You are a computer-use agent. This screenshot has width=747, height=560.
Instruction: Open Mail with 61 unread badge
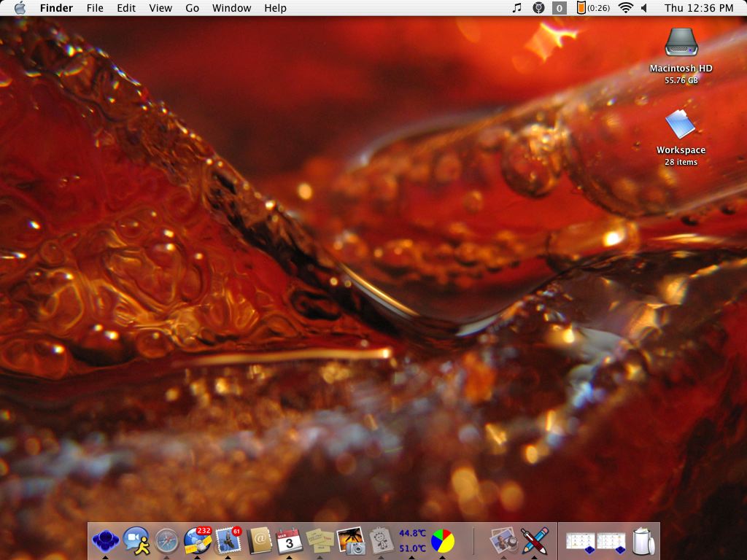tap(228, 540)
